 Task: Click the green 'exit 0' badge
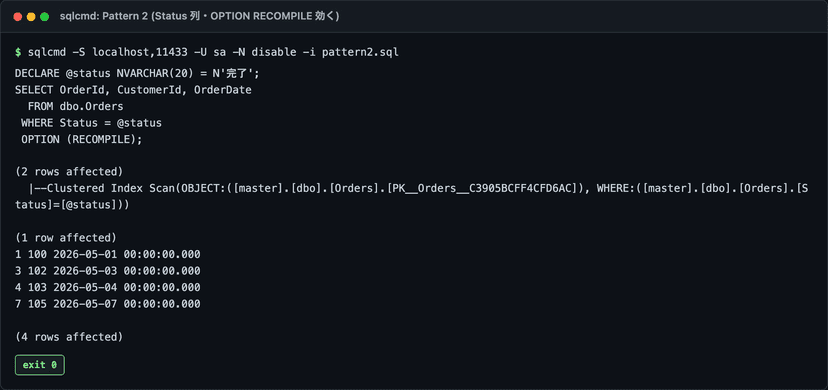click(40, 365)
